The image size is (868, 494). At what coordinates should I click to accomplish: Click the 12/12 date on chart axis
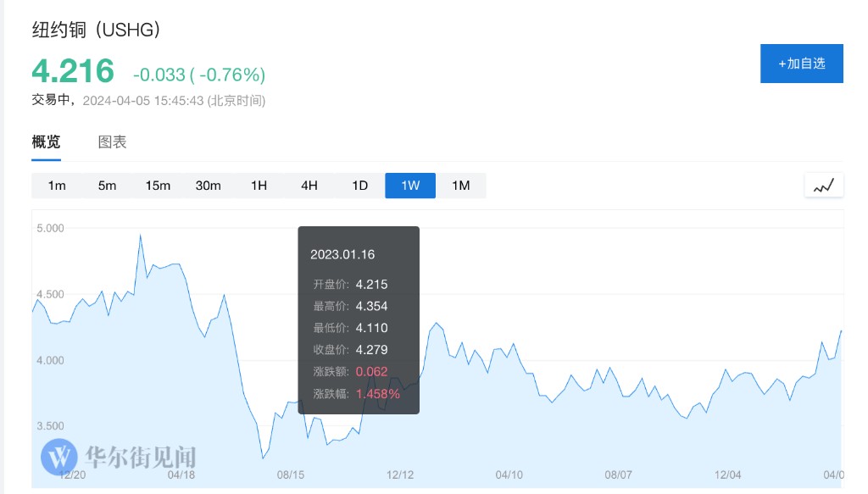400,475
